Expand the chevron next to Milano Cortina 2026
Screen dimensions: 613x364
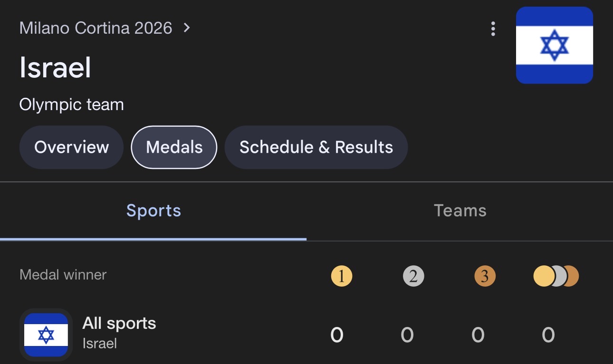pyautogui.click(x=187, y=28)
